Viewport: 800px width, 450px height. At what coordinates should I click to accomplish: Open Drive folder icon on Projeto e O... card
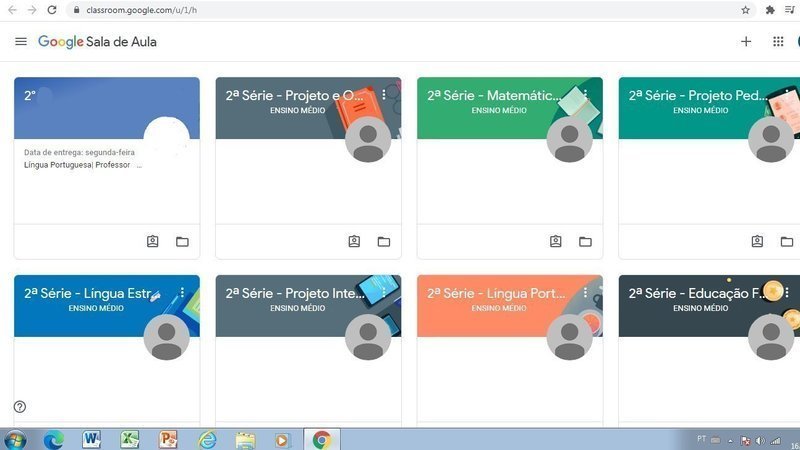(x=384, y=241)
